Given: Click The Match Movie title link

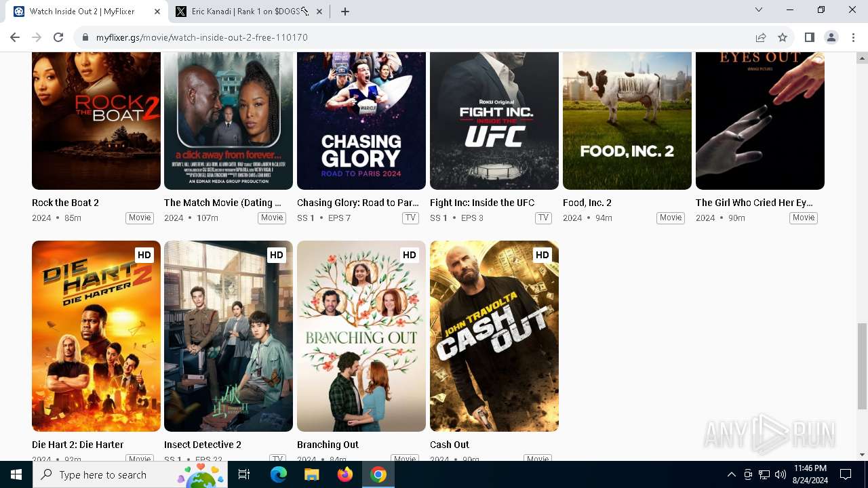Looking at the screenshot, I should pyautogui.click(x=222, y=203).
